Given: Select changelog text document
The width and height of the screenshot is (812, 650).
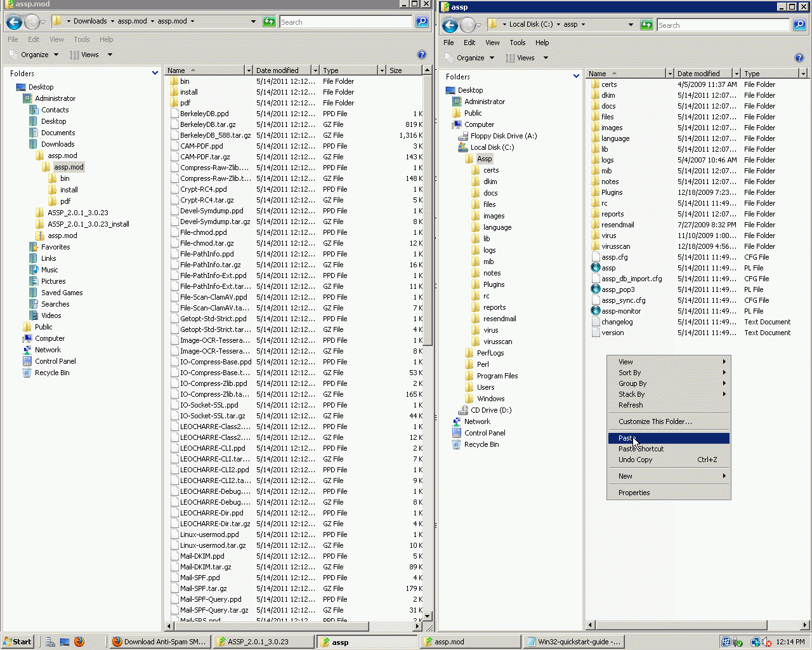Looking at the screenshot, I should coord(617,322).
